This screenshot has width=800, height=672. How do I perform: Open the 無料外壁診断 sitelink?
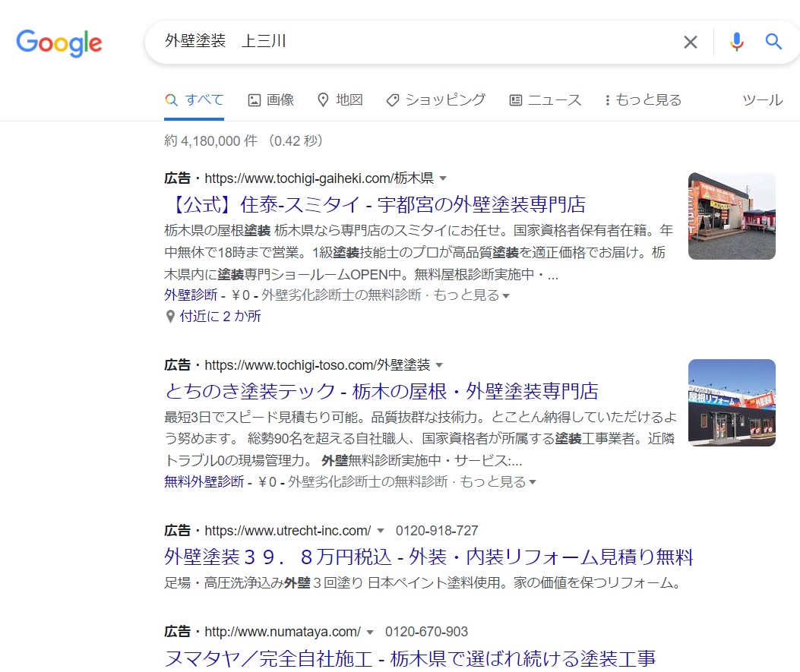204,482
